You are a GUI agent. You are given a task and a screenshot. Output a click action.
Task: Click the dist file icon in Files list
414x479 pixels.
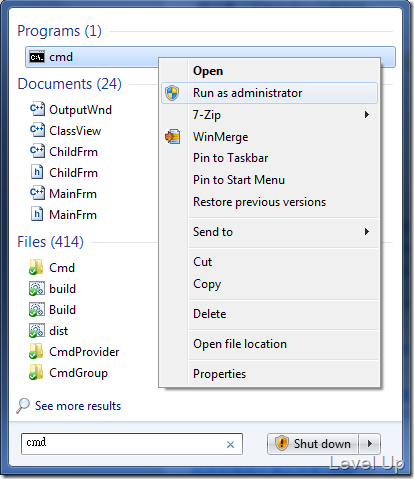(36, 330)
